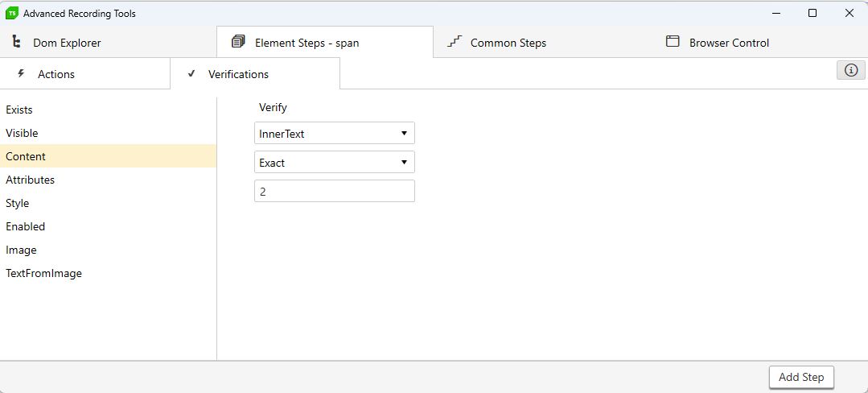Maximize the Advanced Recording Tools window
Image resolution: width=868 pixels, height=393 pixels.
click(x=812, y=14)
